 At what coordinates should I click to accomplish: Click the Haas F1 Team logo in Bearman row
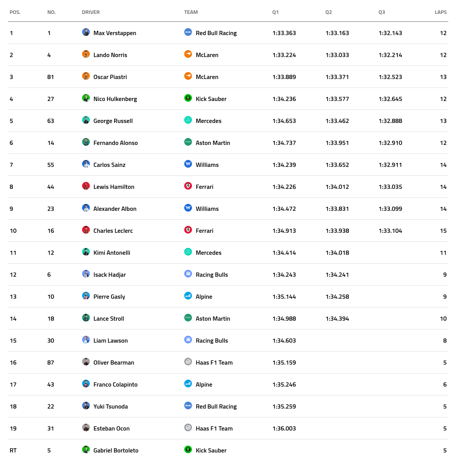(x=188, y=362)
